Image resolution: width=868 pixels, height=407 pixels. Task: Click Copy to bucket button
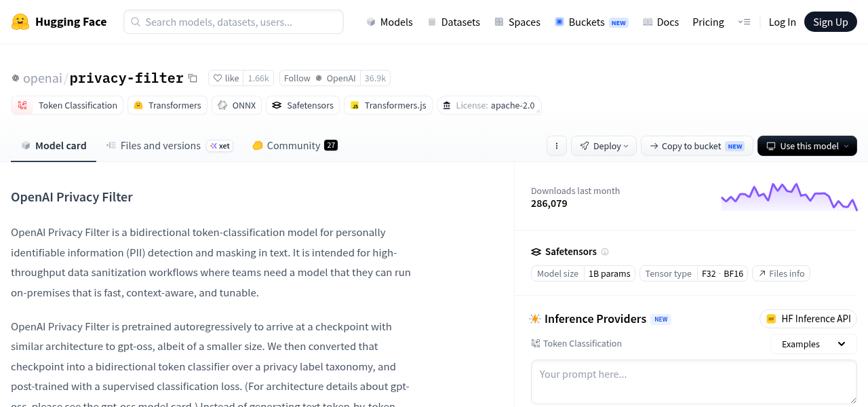tap(696, 146)
